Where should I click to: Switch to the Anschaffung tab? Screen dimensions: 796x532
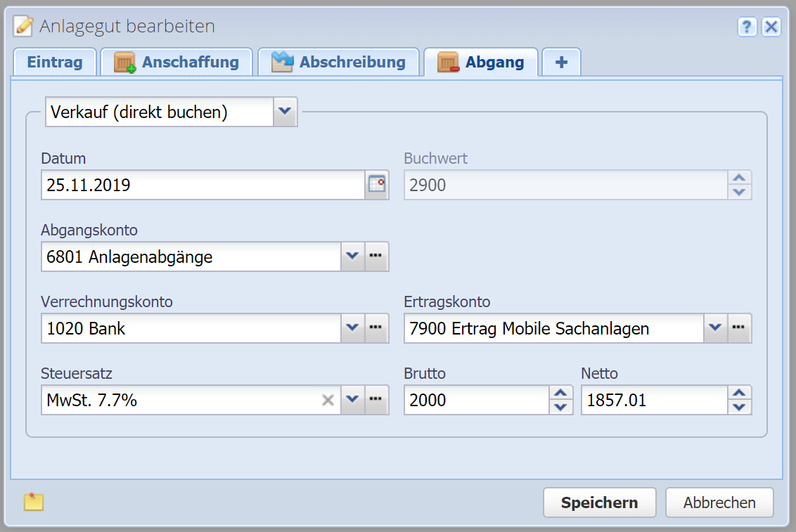point(176,63)
